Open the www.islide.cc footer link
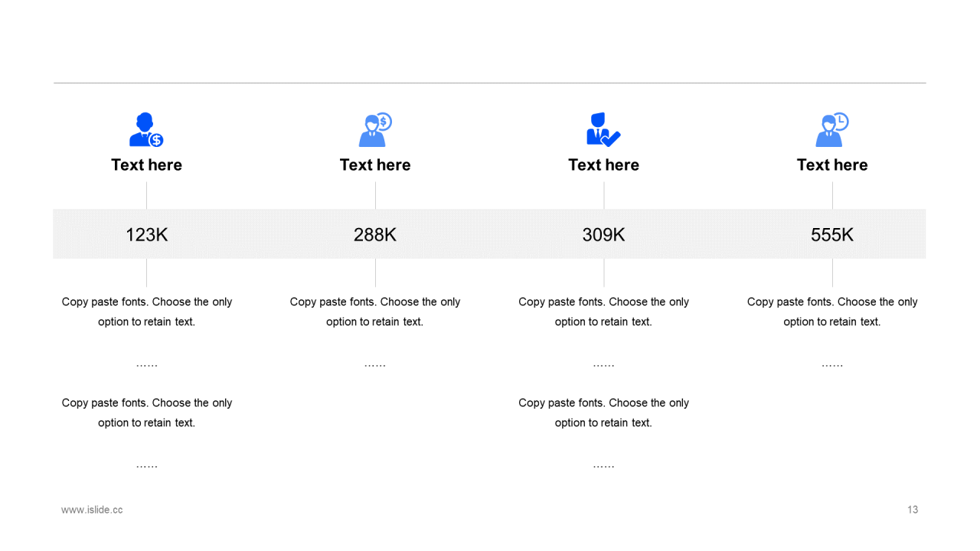 click(x=92, y=510)
